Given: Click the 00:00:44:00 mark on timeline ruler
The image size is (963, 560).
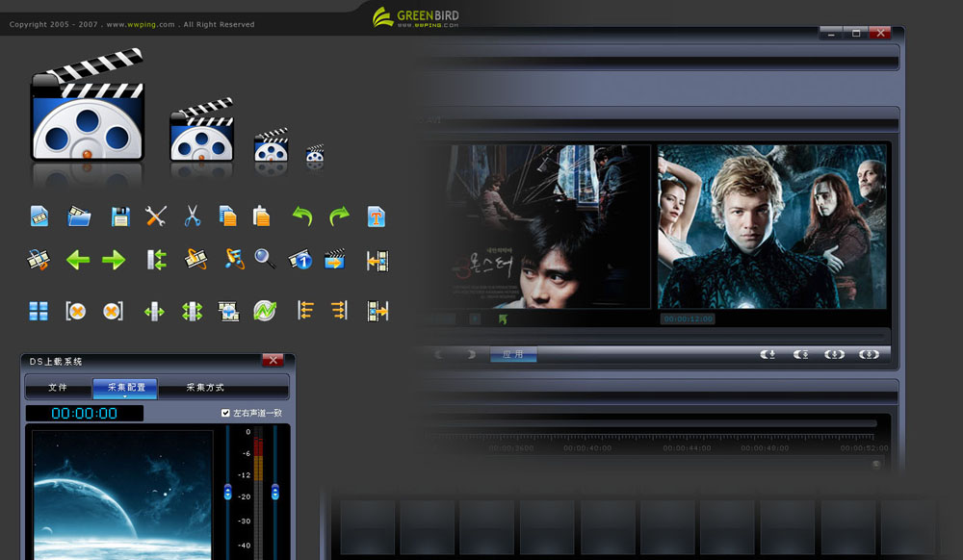Looking at the screenshot, I should point(687,448).
